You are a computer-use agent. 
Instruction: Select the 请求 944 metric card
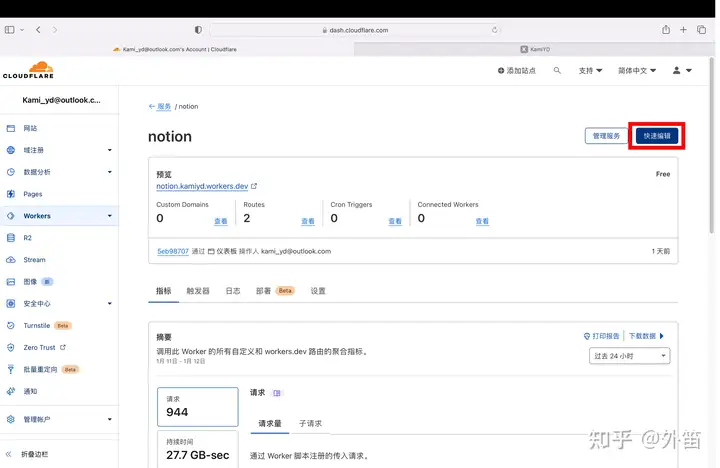[x=198, y=407]
